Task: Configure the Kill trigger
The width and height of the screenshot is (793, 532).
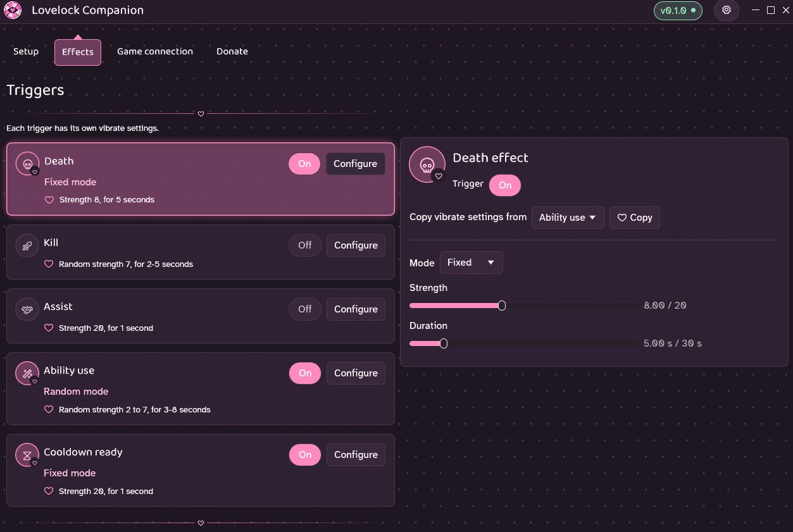Action: [x=356, y=245]
